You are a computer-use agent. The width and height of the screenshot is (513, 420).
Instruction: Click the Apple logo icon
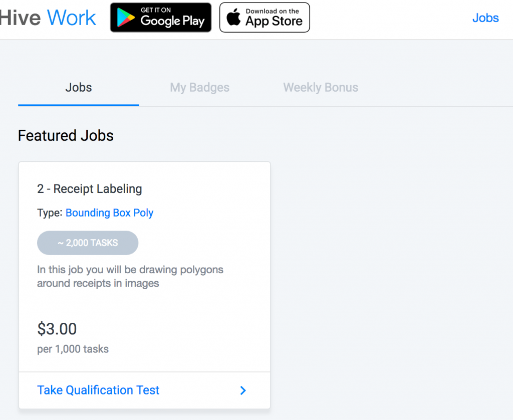pos(233,17)
